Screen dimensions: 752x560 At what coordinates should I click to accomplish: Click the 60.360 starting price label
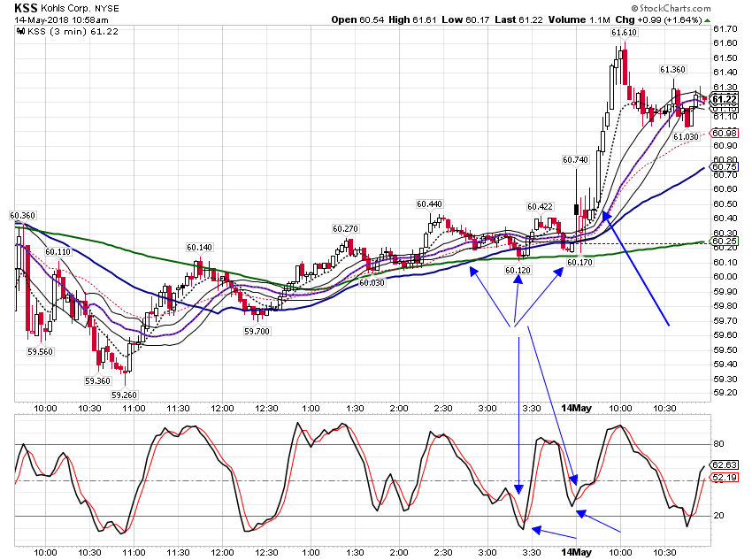[x=22, y=216]
